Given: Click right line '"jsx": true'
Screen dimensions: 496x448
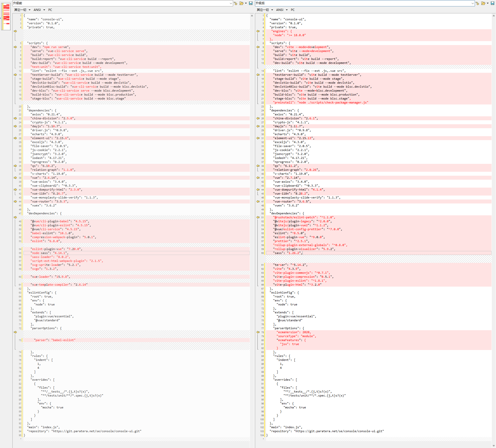Looking at the screenshot, I should [290, 344].
